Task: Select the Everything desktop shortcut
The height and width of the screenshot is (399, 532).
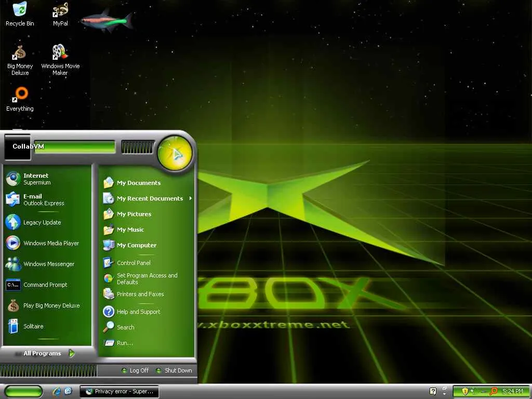Action: tap(20, 99)
